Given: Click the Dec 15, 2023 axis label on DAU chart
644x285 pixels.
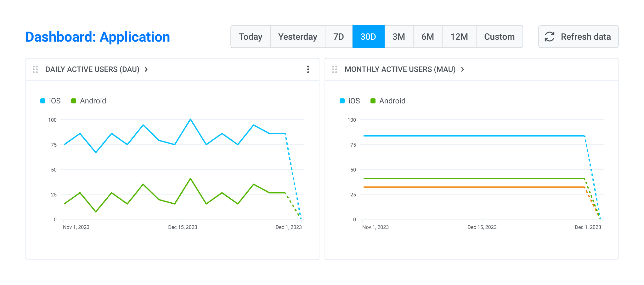Looking at the screenshot, I should pyautogui.click(x=183, y=227).
